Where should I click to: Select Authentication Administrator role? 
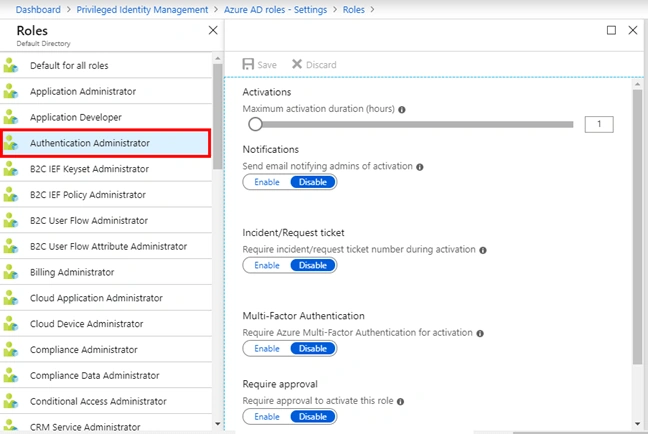point(106,143)
